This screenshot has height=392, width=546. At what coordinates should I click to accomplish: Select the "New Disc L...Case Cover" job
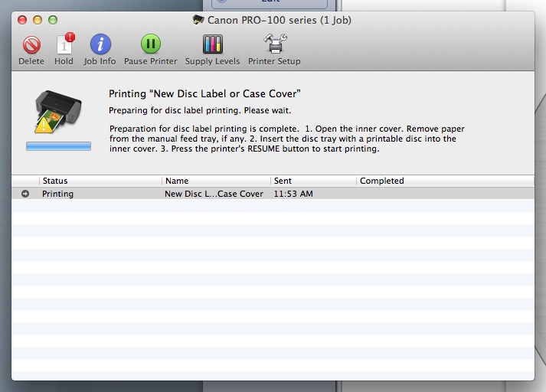[x=214, y=194]
